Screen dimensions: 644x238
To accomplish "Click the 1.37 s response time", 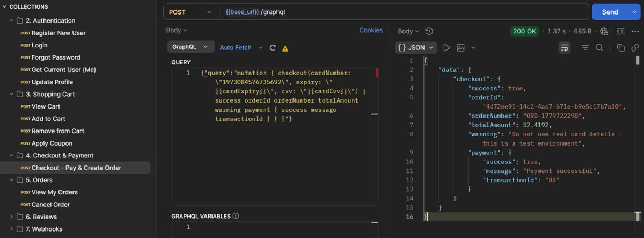I will point(557,31).
